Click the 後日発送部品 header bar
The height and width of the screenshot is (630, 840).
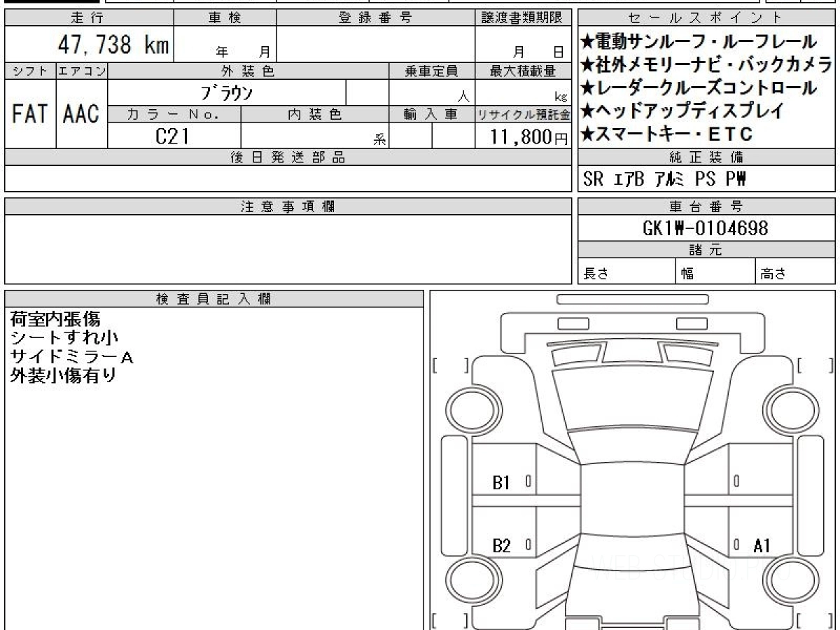pyautogui.click(x=288, y=157)
